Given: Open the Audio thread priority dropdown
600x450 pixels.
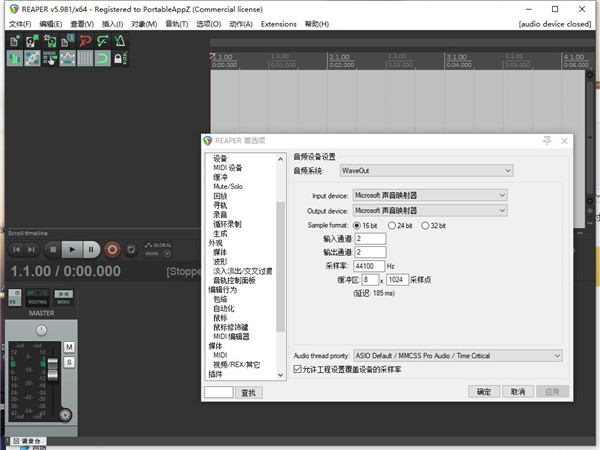Looking at the screenshot, I should (x=458, y=356).
